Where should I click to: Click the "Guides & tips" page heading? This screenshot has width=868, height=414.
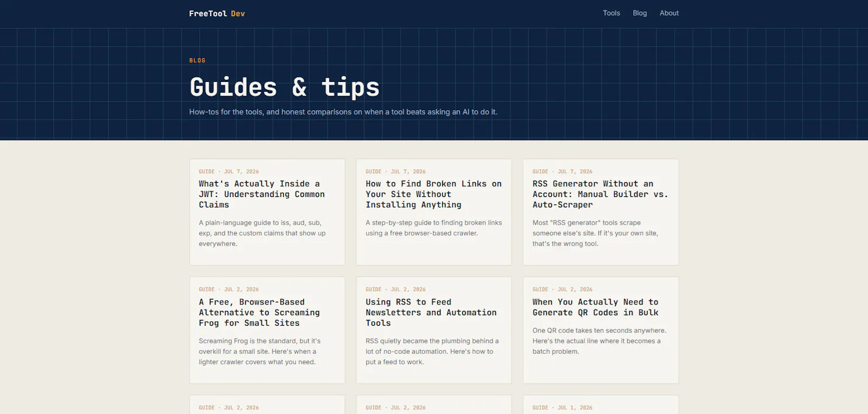click(284, 87)
